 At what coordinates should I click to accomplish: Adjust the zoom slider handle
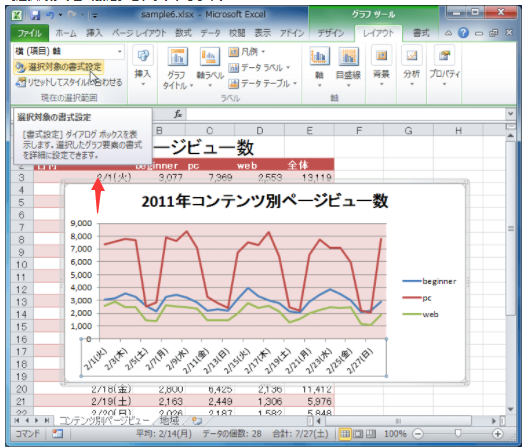point(458,433)
